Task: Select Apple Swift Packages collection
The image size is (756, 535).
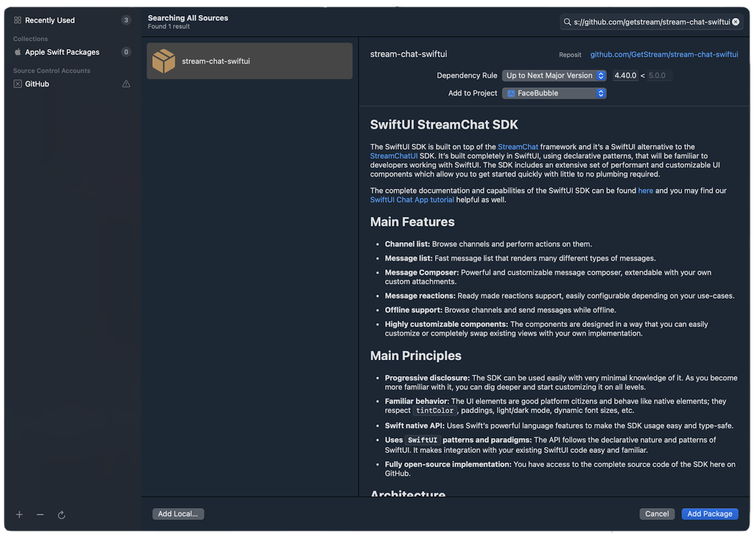Action: (62, 52)
